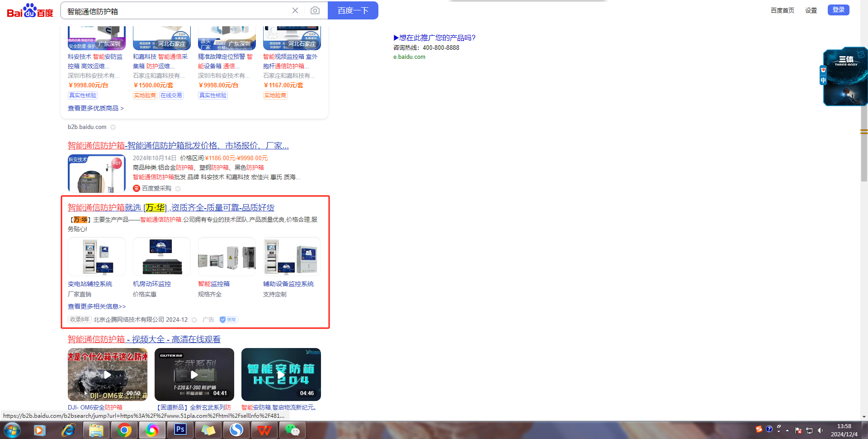Open 科安技术 智能安防监控箱 product link

tap(95, 61)
